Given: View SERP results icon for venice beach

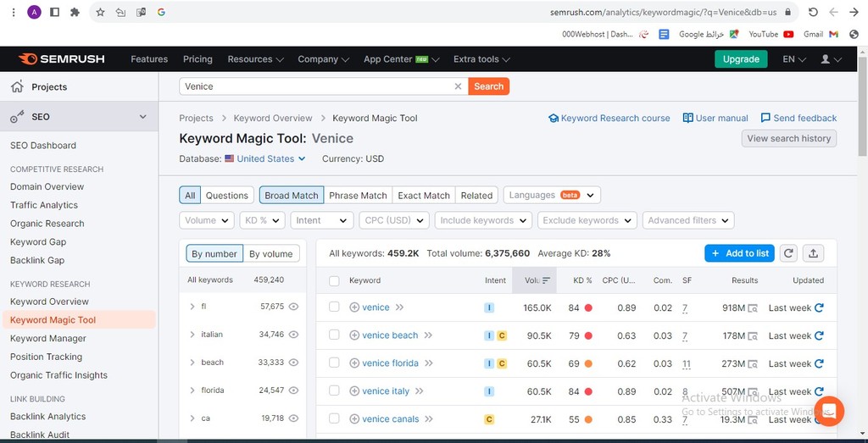Looking at the screenshot, I should point(753,335).
